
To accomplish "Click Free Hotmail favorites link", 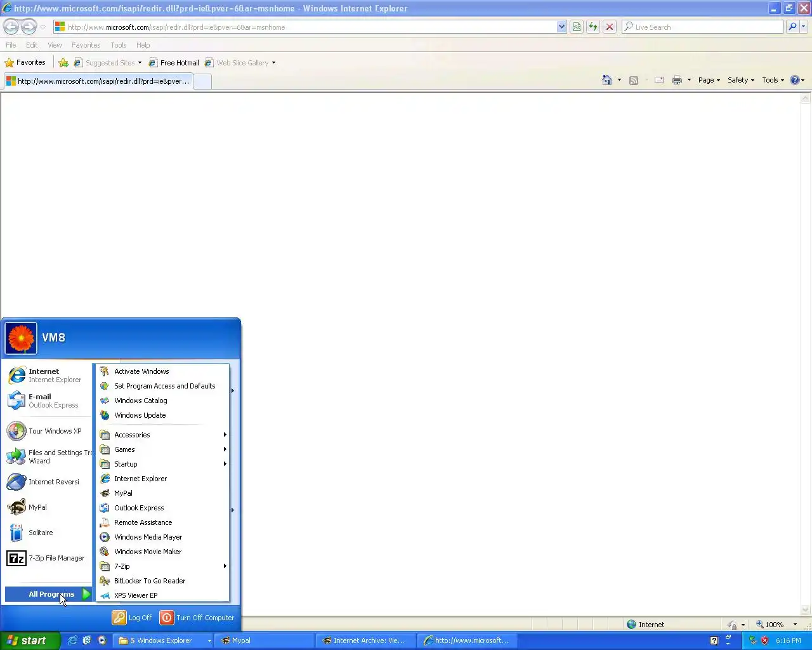I will click(174, 63).
